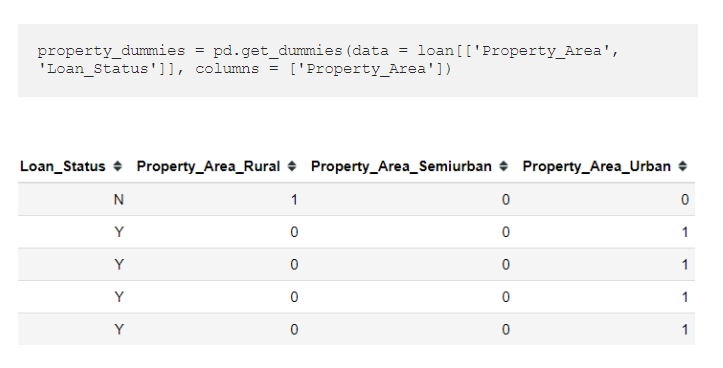The image size is (723, 368).
Task: Click the code line starting with 'Loan_Status'
Action: [244, 69]
